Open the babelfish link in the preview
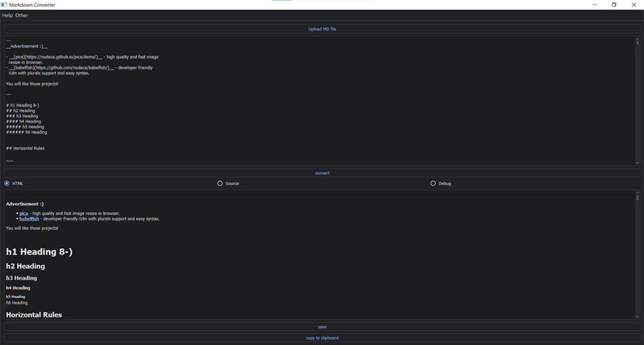This screenshot has width=644, height=345. 29,219
